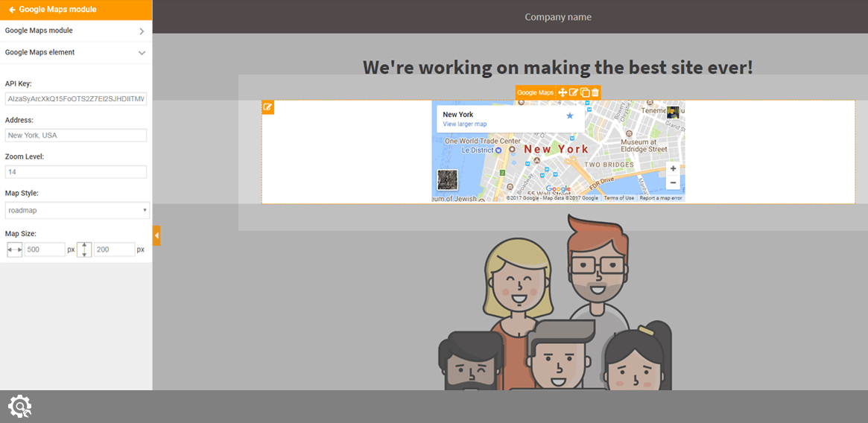Zoom out on the map
The image size is (868, 423).
[x=673, y=182]
